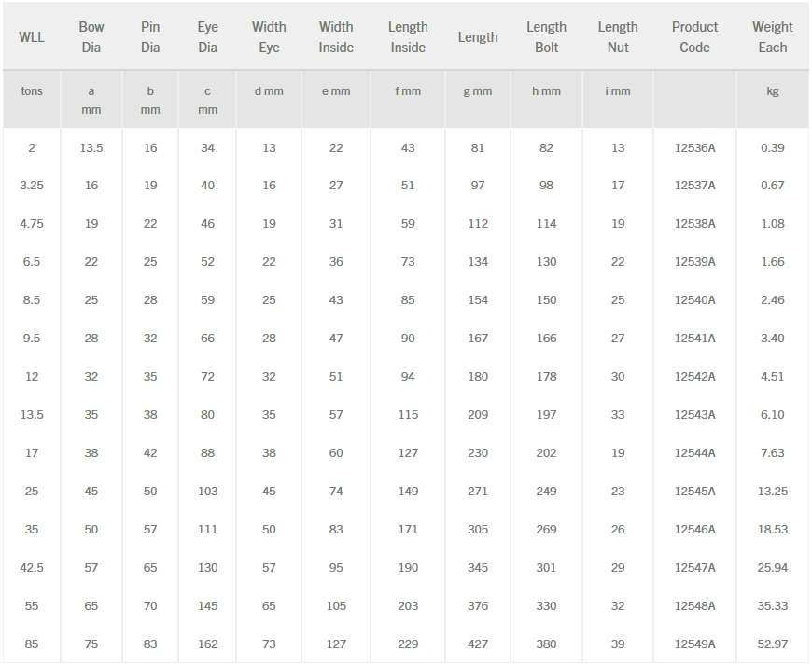
Task: Select product code 12548A
Action: (x=694, y=606)
